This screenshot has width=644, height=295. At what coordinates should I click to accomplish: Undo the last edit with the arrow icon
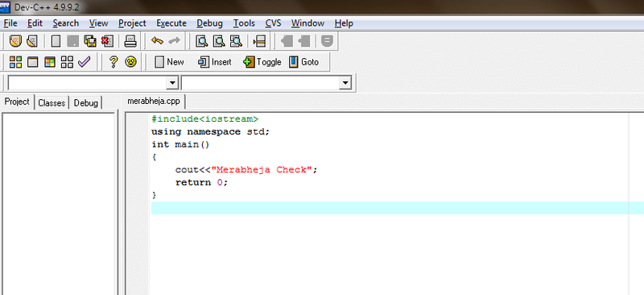[157, 41]
